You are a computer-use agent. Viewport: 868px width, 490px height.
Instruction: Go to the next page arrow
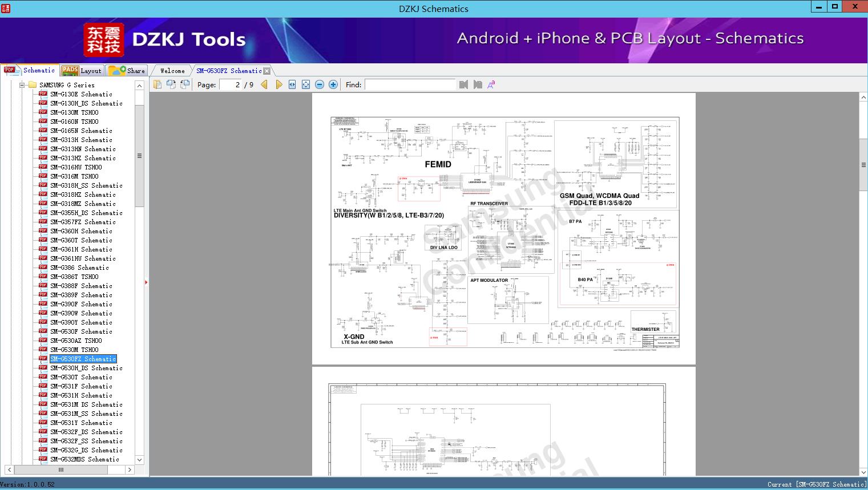coord(278,84)
